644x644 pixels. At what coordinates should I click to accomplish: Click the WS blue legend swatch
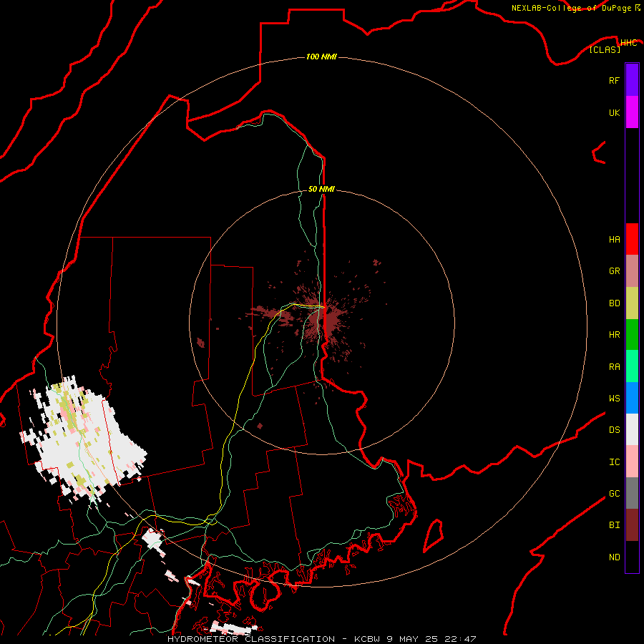(x=632, y=398)
